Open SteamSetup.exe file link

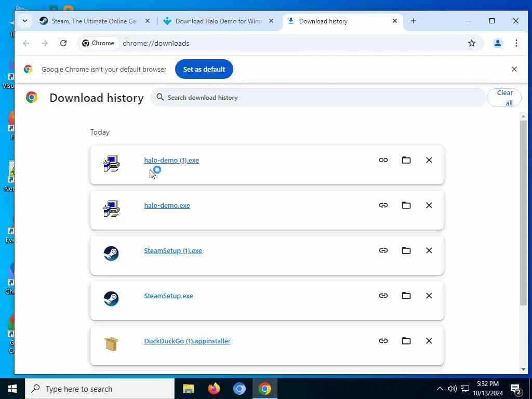[x=168, y=296]
